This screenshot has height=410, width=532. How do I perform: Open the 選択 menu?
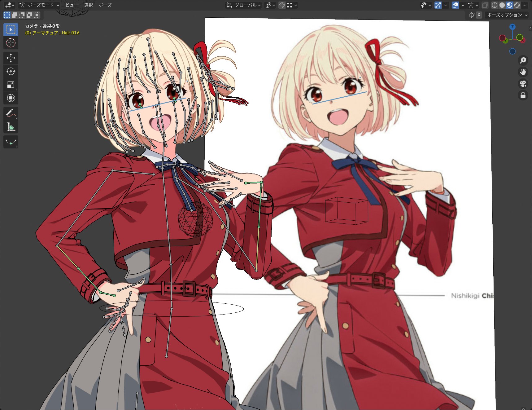point(89,5)
